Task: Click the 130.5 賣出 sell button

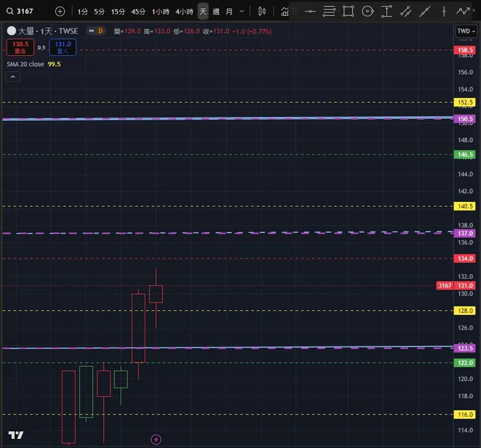Action: pyautogui.click(x=21, y=47)
